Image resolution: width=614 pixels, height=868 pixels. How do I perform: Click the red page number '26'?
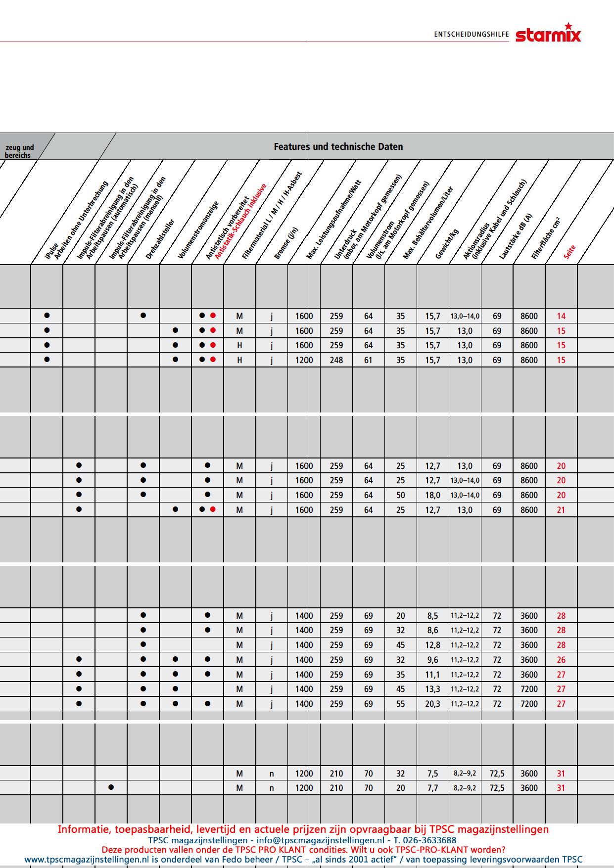pos(561,660)
